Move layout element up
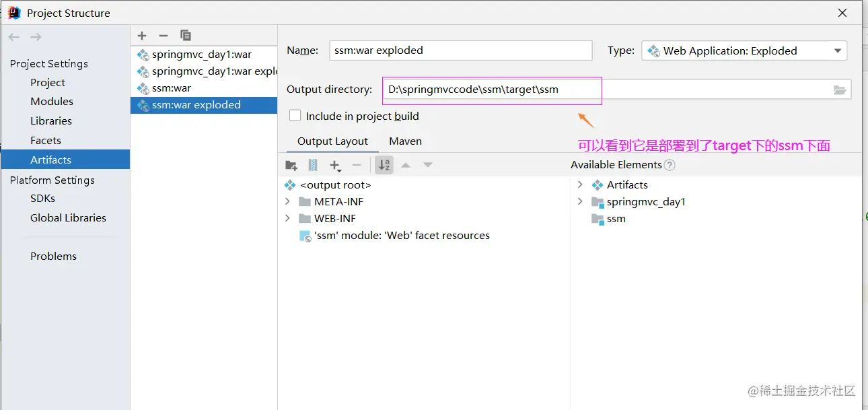Image resolution: width=868 pixels, height=410 pixels. click(x=406, y=165)
